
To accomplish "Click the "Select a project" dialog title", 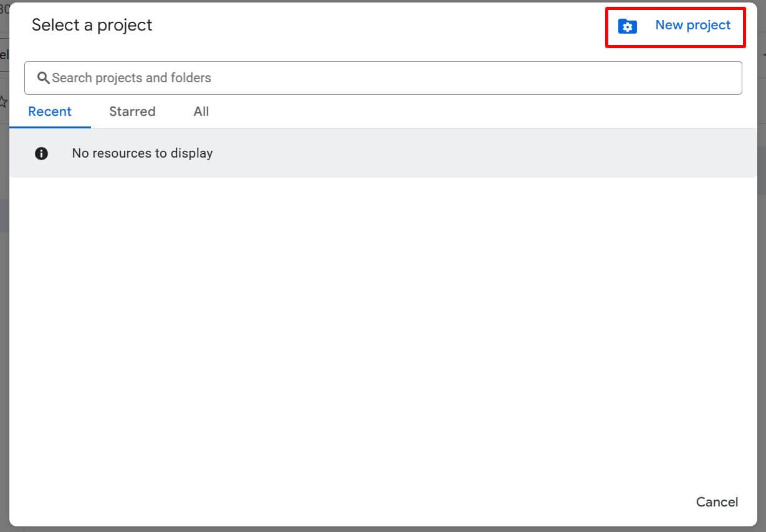I will 92,26.
